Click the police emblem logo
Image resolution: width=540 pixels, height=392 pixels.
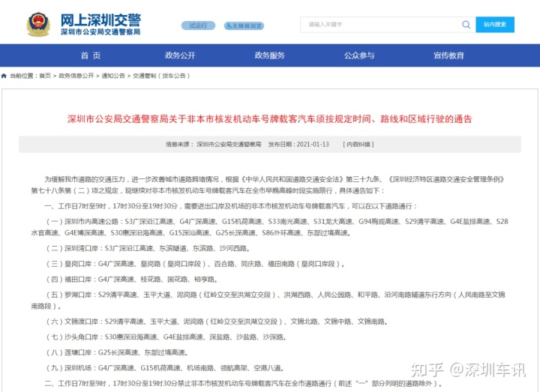[x=38, y=25]
